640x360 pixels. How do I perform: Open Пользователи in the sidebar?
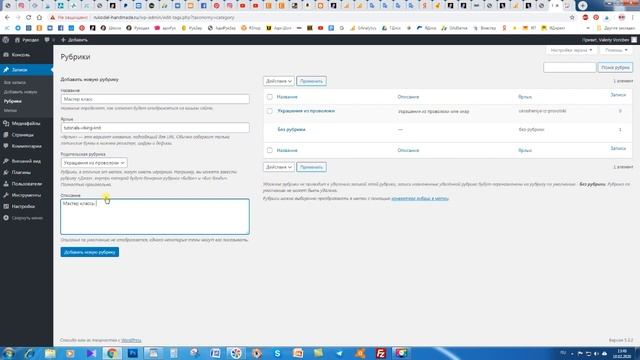27,184
